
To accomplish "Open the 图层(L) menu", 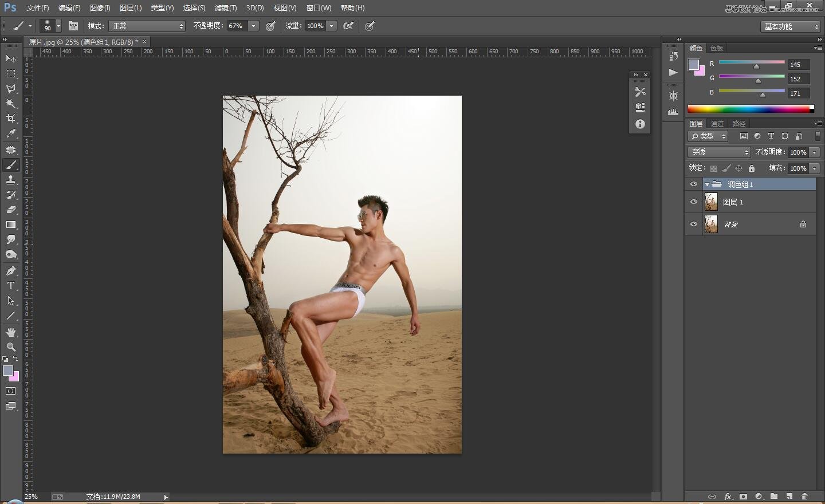I will tap(131, 8).
